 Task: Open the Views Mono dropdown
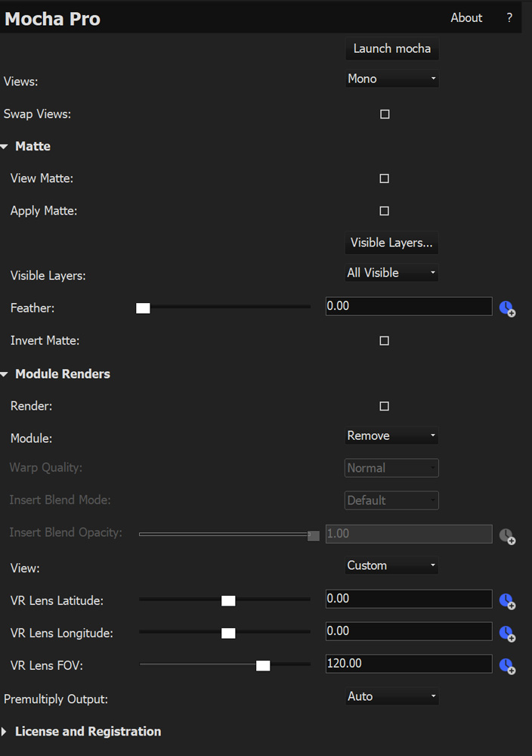coord(391,79)
